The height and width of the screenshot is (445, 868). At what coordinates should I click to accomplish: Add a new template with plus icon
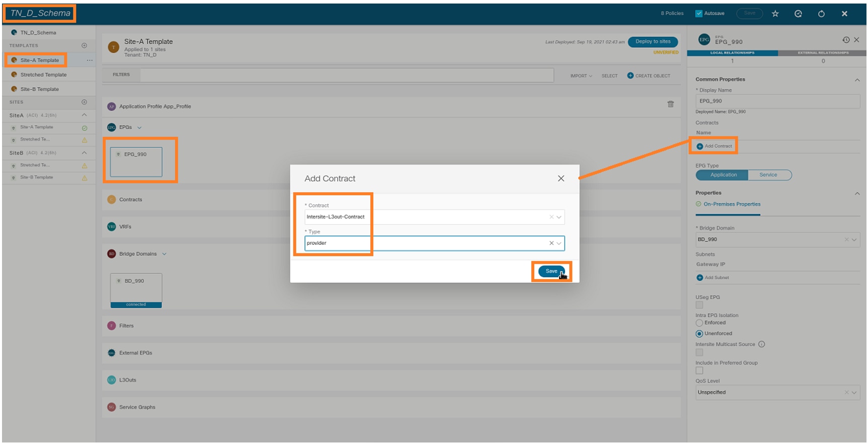tap(84, 46)
